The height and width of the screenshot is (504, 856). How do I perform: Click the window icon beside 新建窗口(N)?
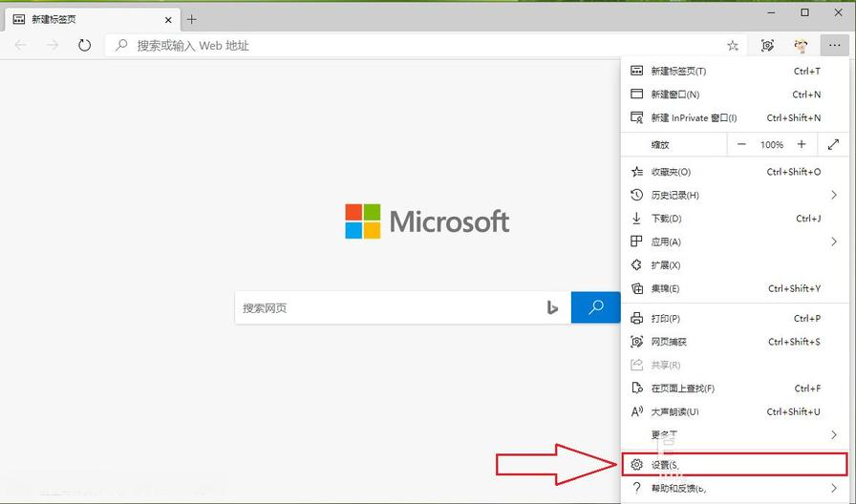pyautogui.click(x=636, y=94)
